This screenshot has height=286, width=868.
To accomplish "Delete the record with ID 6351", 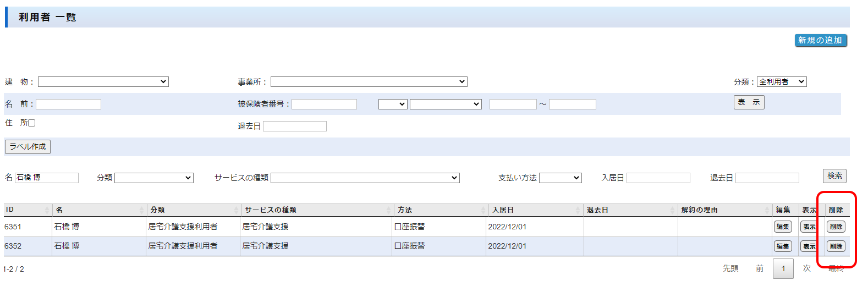I will click(x=836, y=227).
